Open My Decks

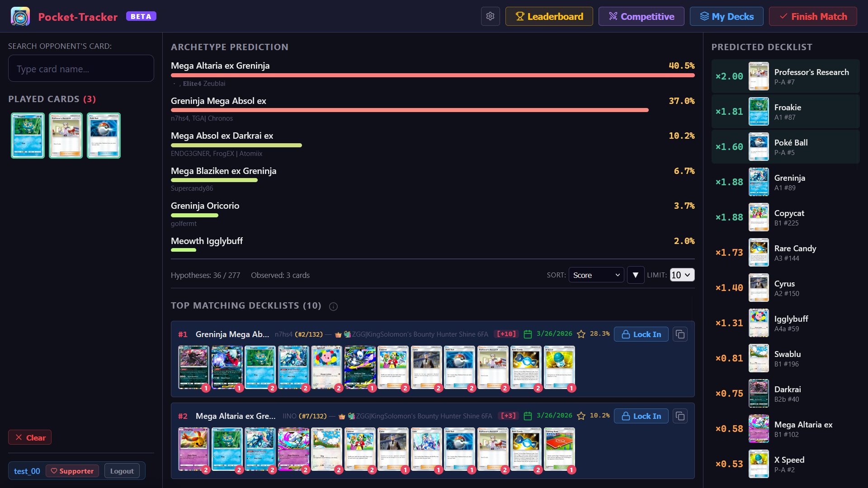tap(726, 16)
